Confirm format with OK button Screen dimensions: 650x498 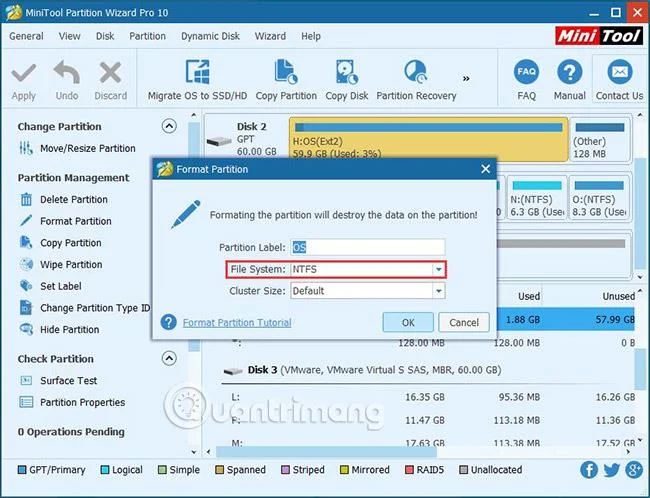tap(408, 322)
